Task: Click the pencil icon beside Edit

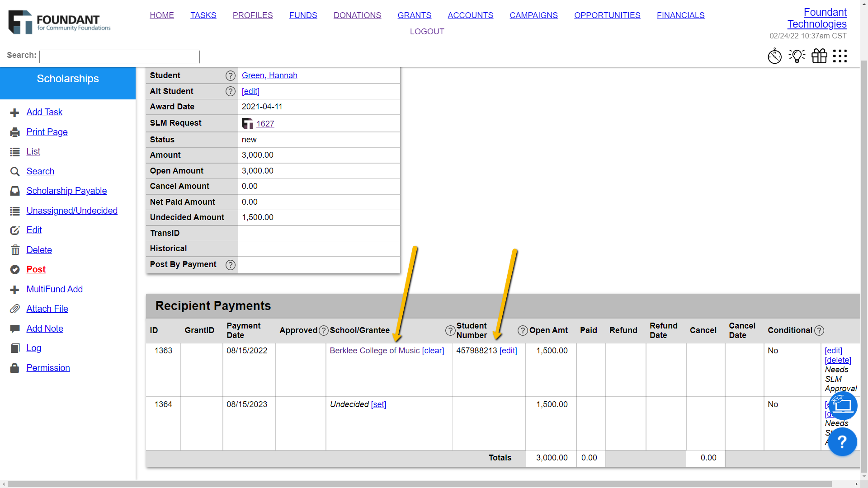Action: point(15,230)
